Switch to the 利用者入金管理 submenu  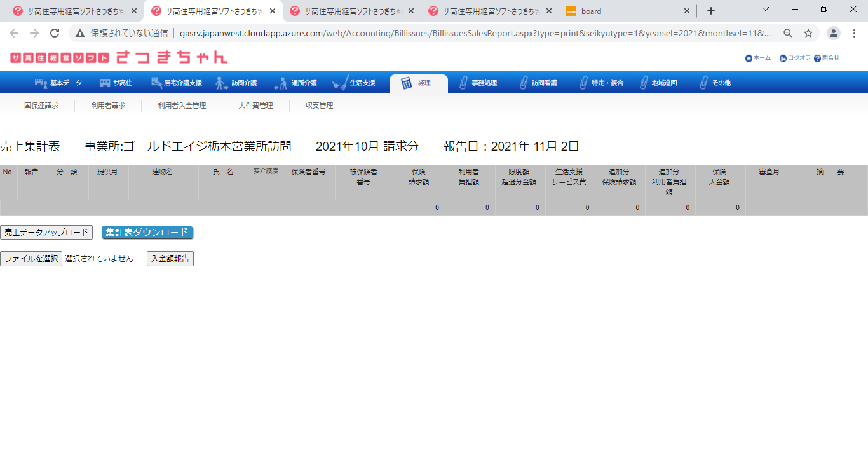182,106
